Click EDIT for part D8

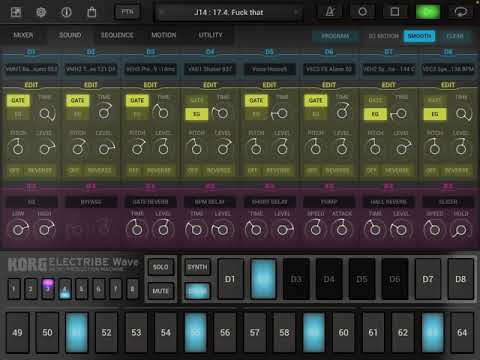coord(448,85)
